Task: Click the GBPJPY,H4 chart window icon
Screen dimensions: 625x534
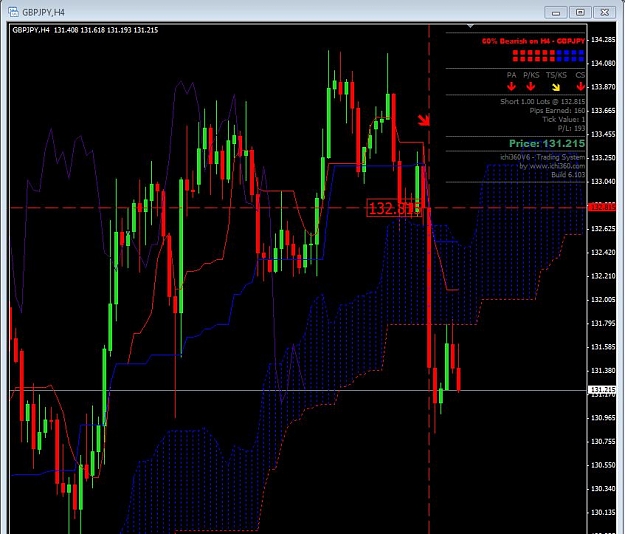Action: click(13, 12)
